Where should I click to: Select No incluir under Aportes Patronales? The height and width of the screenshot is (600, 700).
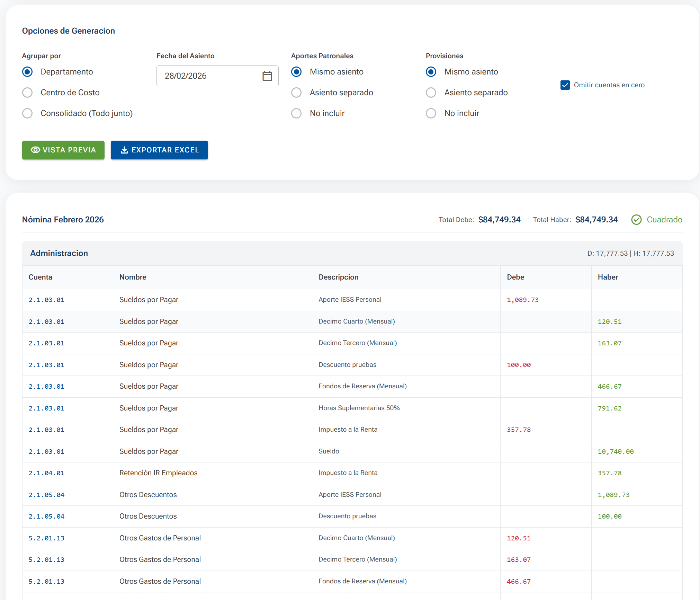tap(296, 113)
